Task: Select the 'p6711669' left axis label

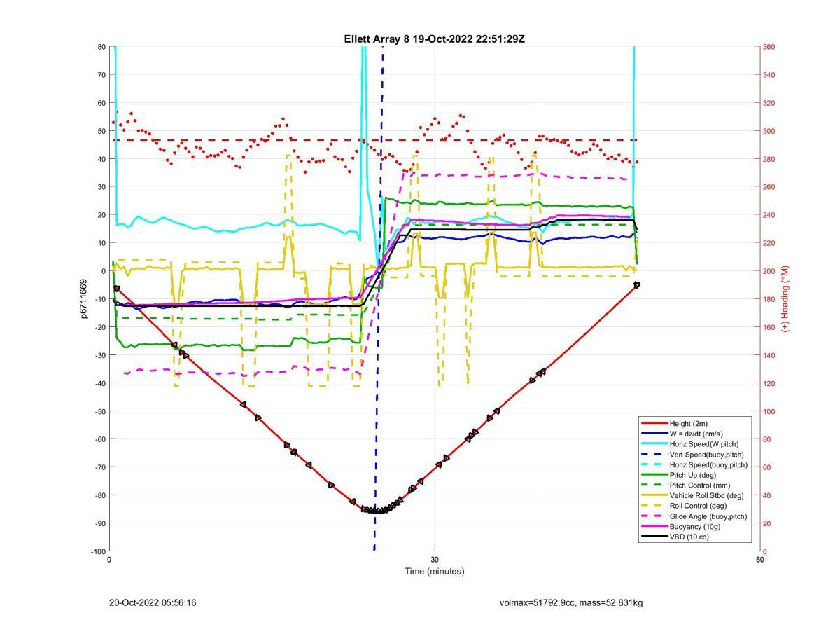Action: coord(84,299)
